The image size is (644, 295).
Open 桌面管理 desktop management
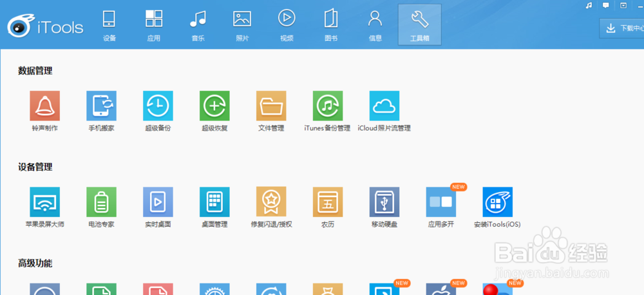215,202
